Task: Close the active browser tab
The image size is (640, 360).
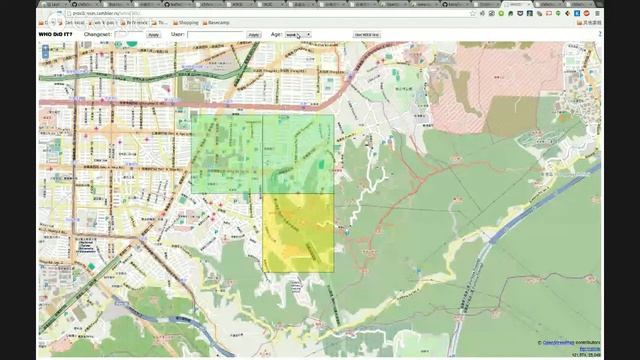Action: [529, 4]
